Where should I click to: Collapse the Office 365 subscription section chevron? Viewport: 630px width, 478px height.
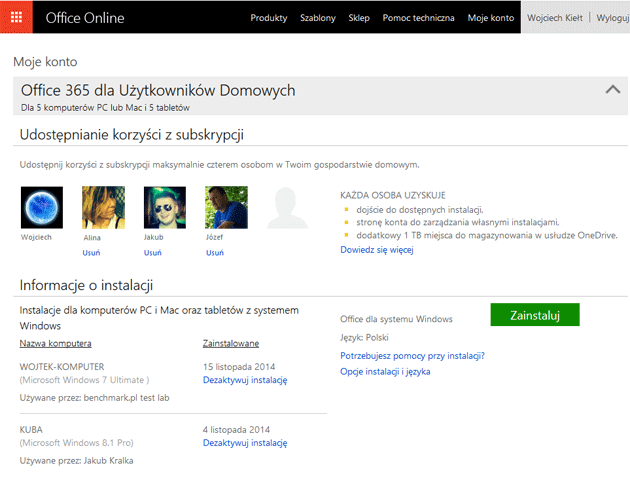[613, 89]
